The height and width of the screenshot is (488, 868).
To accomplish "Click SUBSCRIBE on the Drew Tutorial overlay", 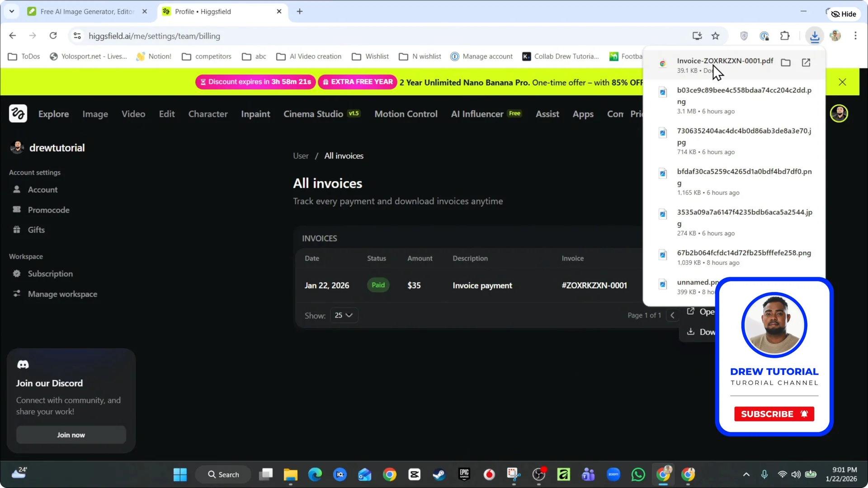I will click(774, 413).
